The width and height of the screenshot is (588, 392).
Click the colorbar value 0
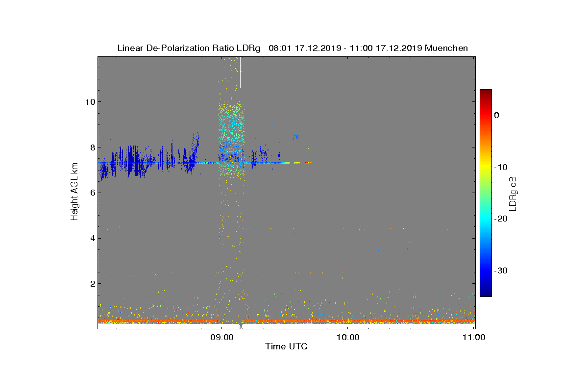[x=496, y=115]
